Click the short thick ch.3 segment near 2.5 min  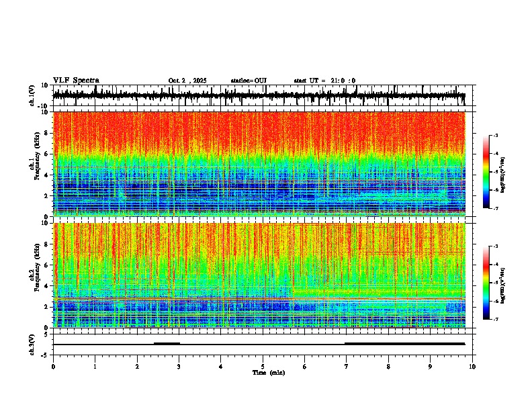[x=167, y=343]
